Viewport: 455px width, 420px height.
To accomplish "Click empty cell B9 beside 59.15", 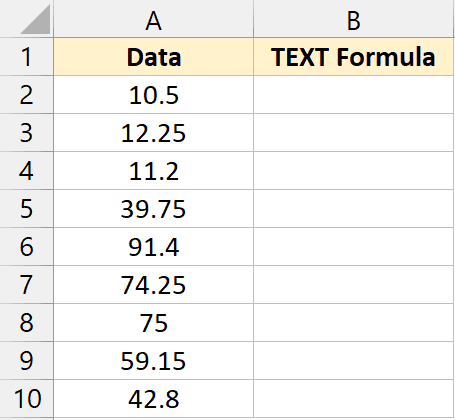I will (354, 361).
